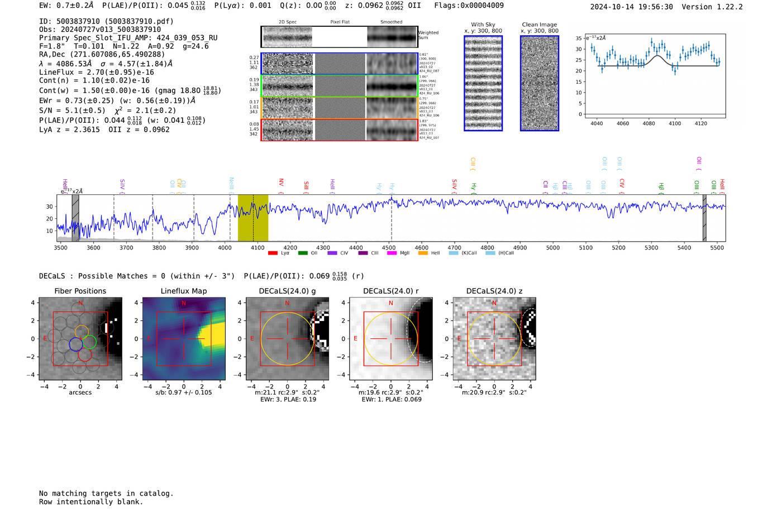The image size is (782, 532).
Task: Click the 424_RU_107 fiber label
Action: point(429,137)
